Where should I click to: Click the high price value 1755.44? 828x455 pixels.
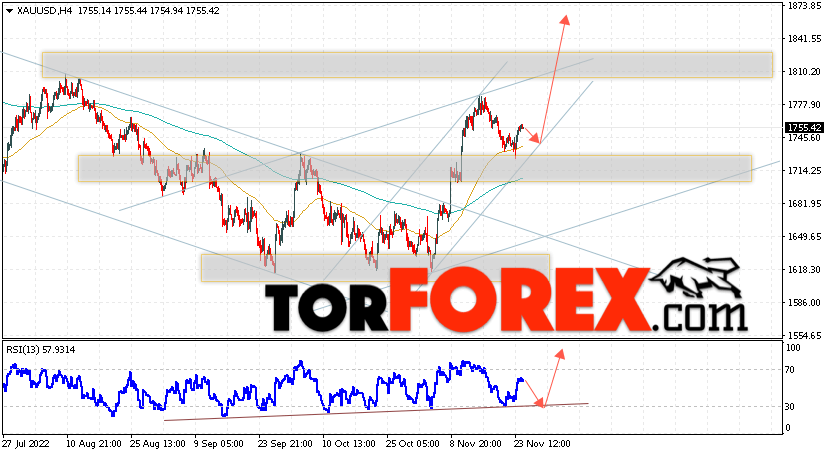tap(130, 11)
